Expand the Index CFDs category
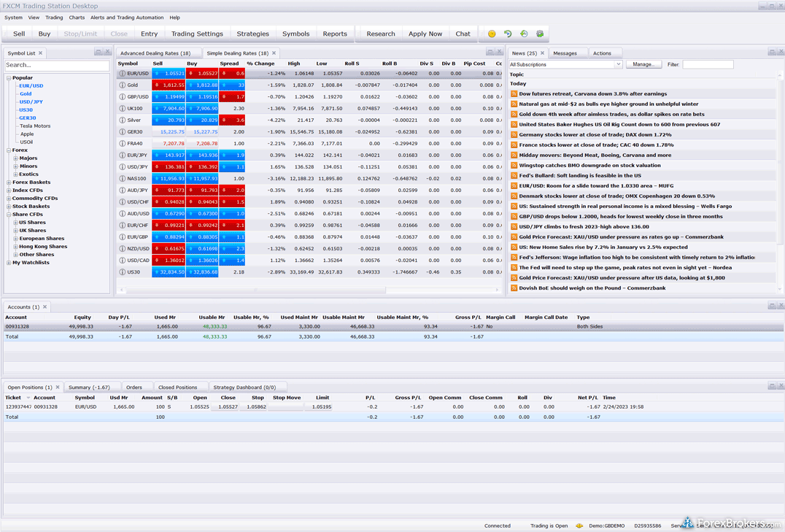This screenshot has width=785, height=532. click(9, 190)
